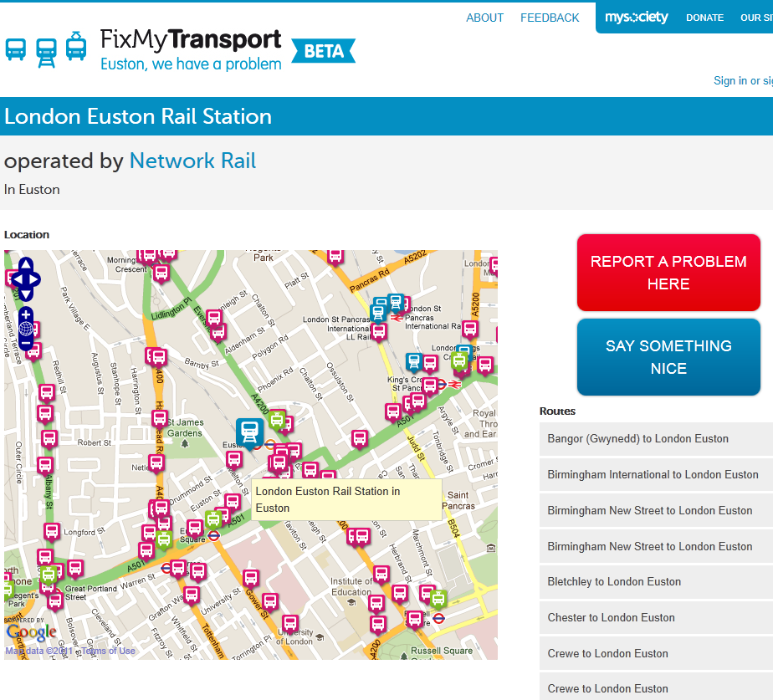
Task: Pan the map up using arrow control
Action: click(25, 265)
